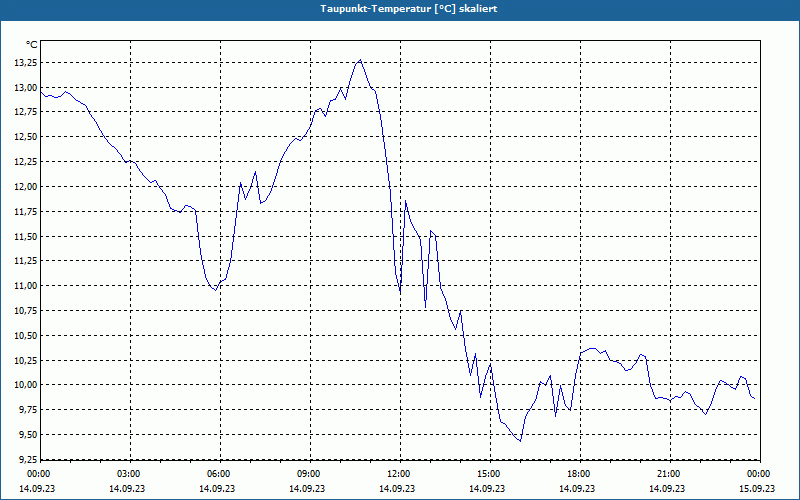Click the '15.09.23' date label

point(757,489)
